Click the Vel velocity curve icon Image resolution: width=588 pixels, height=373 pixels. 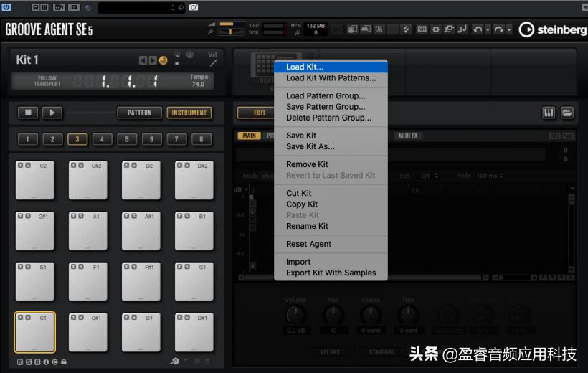click(x=213, y=63)
